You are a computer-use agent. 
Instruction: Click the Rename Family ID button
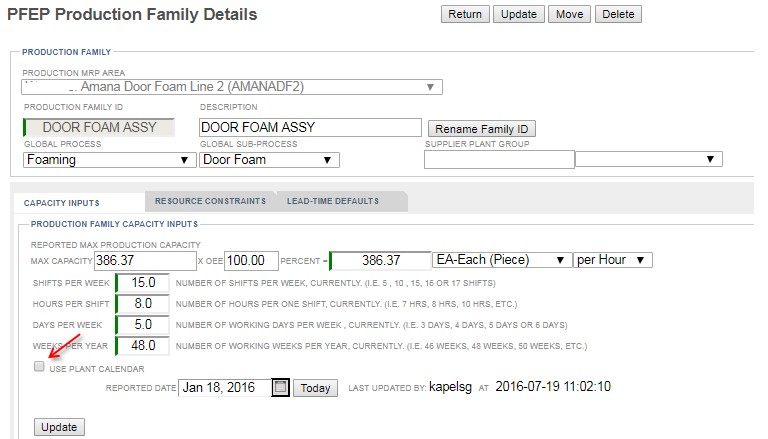click(481, 129)
